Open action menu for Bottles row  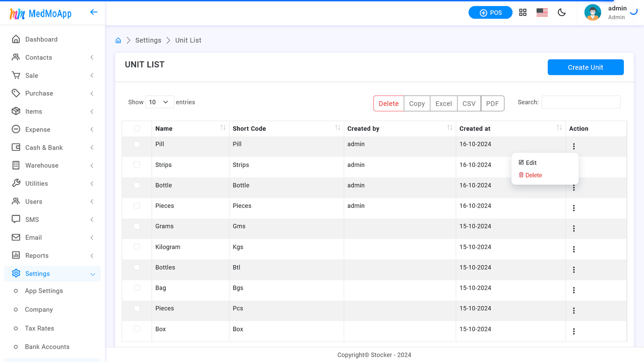574,270
